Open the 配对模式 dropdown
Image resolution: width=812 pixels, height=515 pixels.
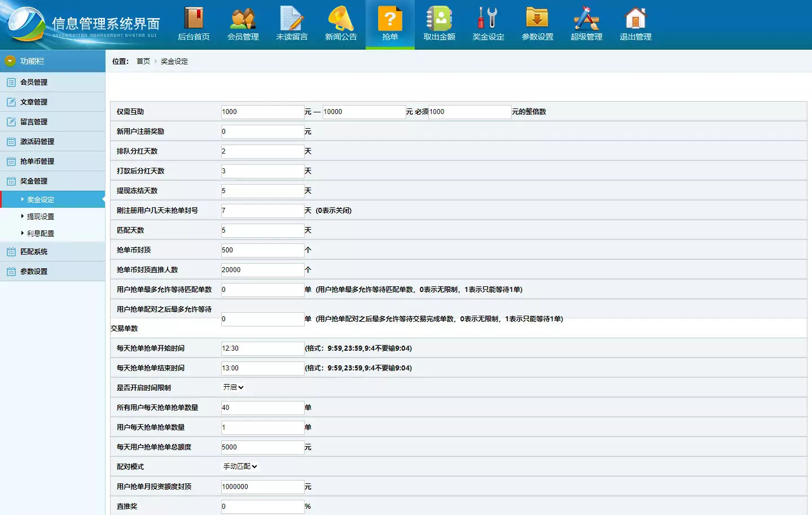[x=240, y=466]
